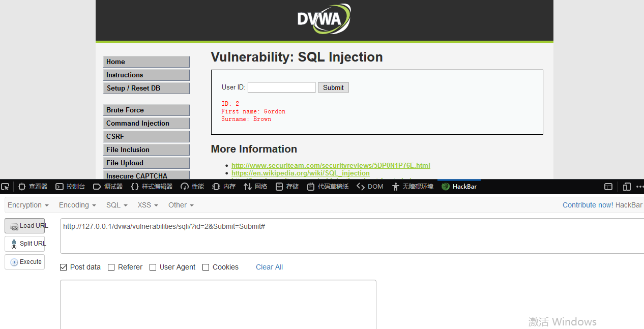Viewport: 644px width, 329px height.
Task: Click the 'ID: 2' result text
Action: tap(230, 104)
